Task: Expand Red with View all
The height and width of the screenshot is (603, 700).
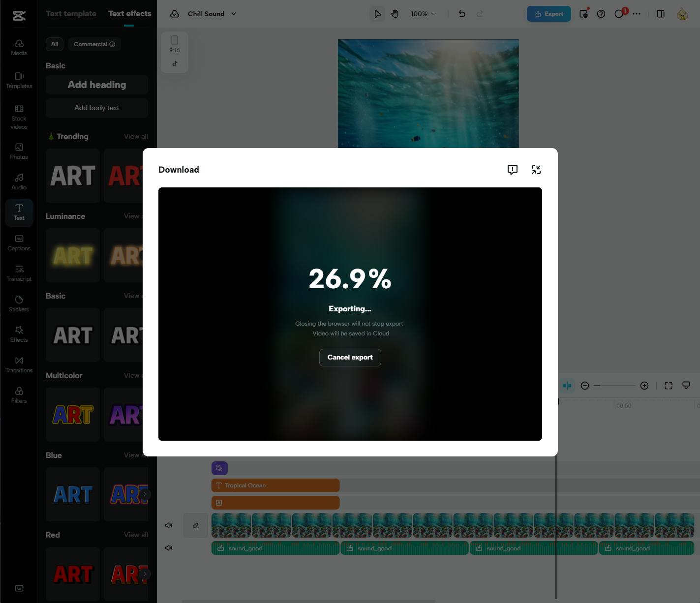Action: 136,535
